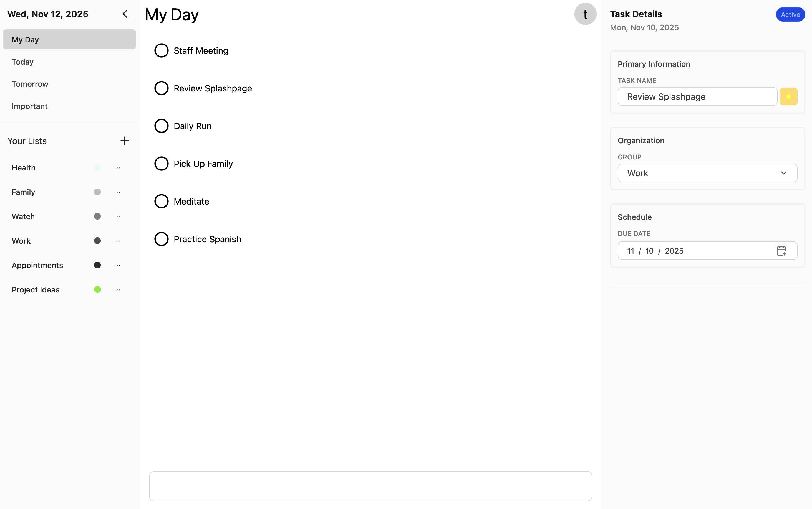Screen dimensions: 812x509
Task: Click the green Project Ideas color dot
Action: coord(97,289)
